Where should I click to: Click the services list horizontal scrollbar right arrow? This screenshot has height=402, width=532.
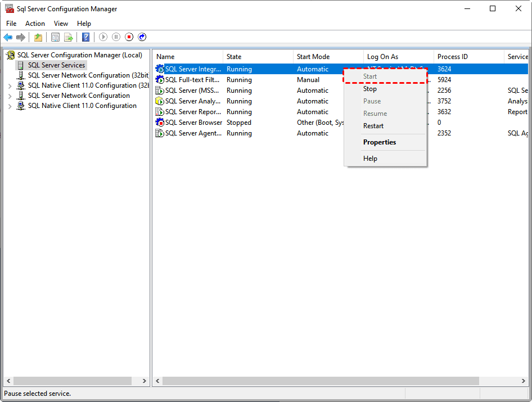pos(524,381)
